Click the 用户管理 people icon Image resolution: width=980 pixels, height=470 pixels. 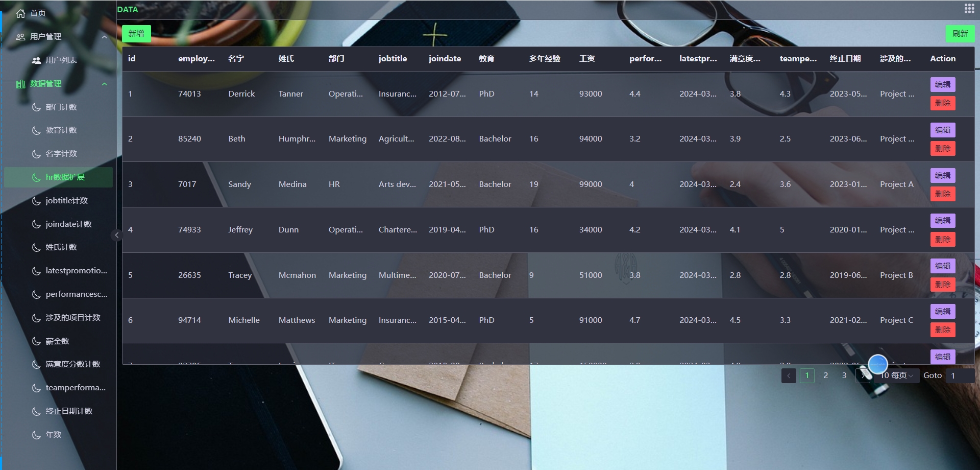click(x=20, y=37)
